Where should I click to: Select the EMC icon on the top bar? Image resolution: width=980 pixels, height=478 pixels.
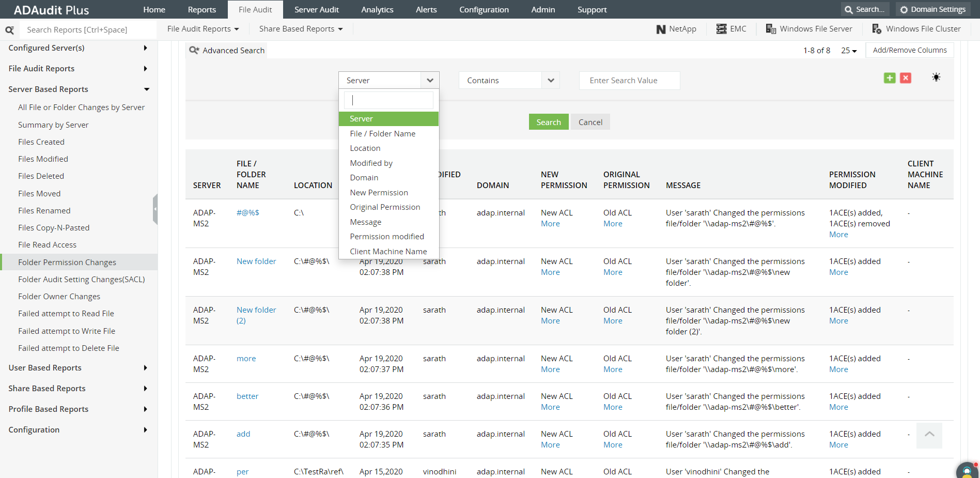(x=721, y=29)
